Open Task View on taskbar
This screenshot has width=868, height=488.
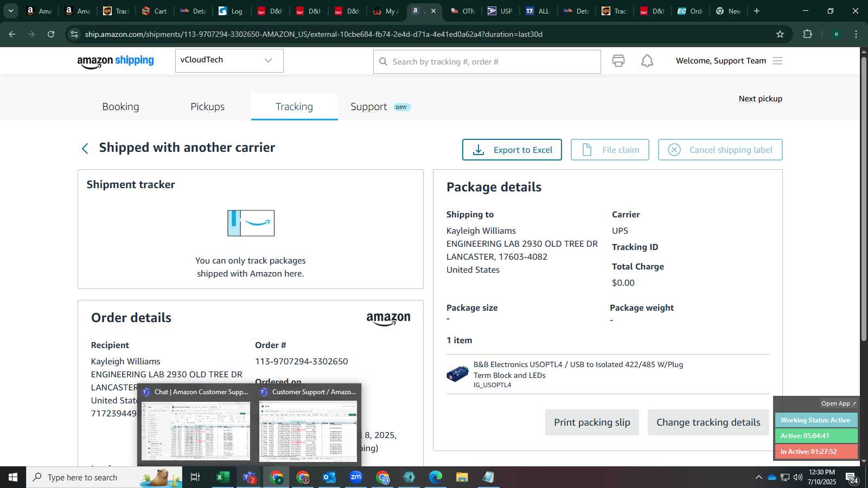coord(195,477)
